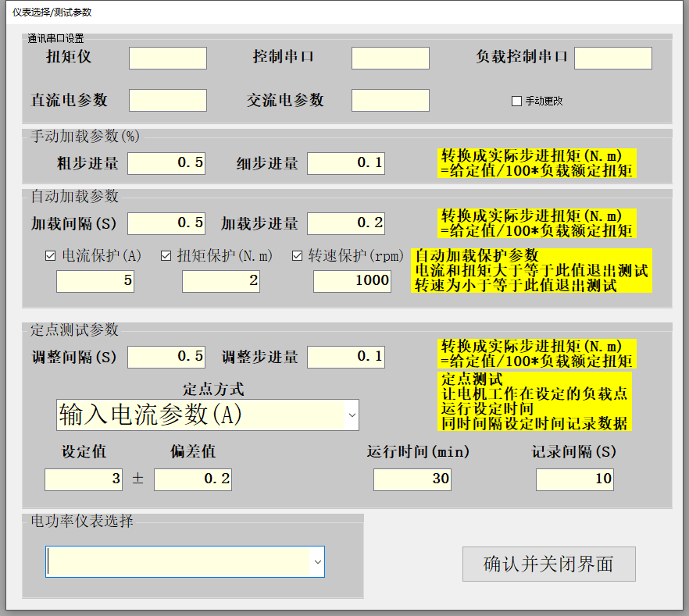Enable the 手动更改 checkbox
This screenshot has height=616, width=689.
[x=516, y=101]
